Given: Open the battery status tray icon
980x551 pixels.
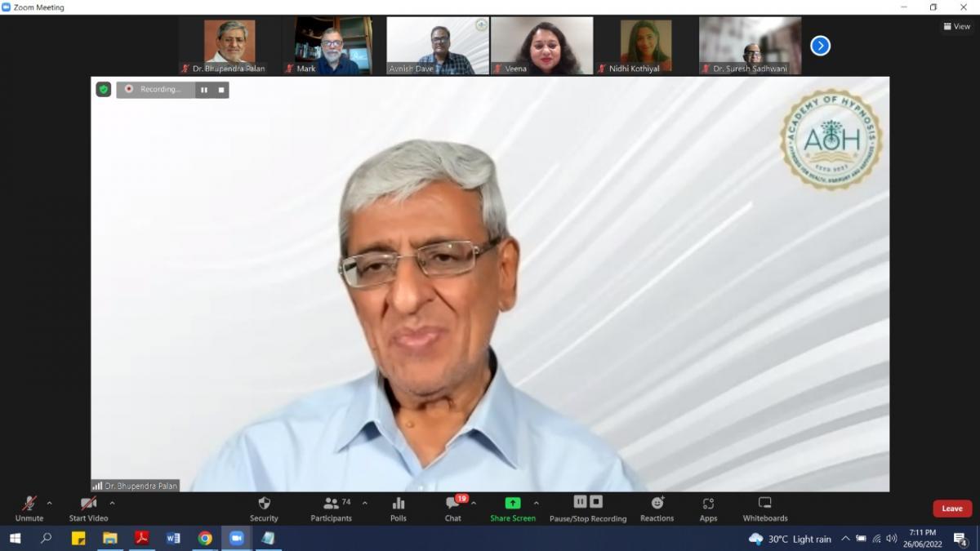Looking at the screenshot, I should pos(861,539).
